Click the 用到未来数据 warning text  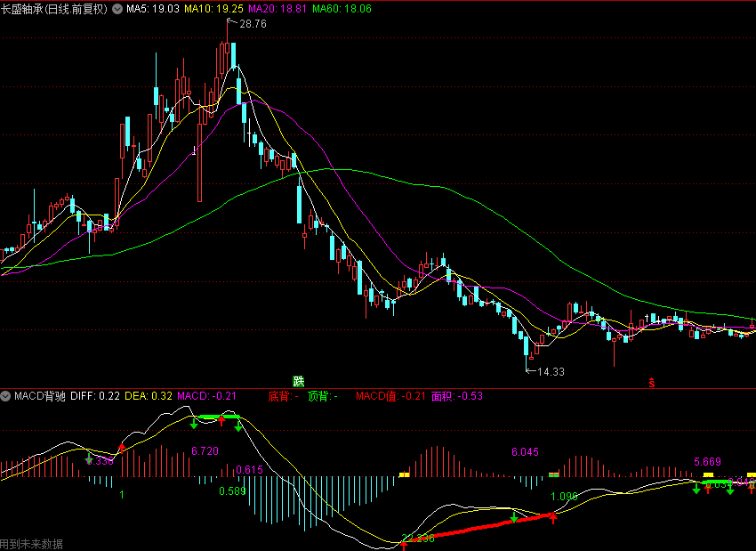(x=31, y=544)
